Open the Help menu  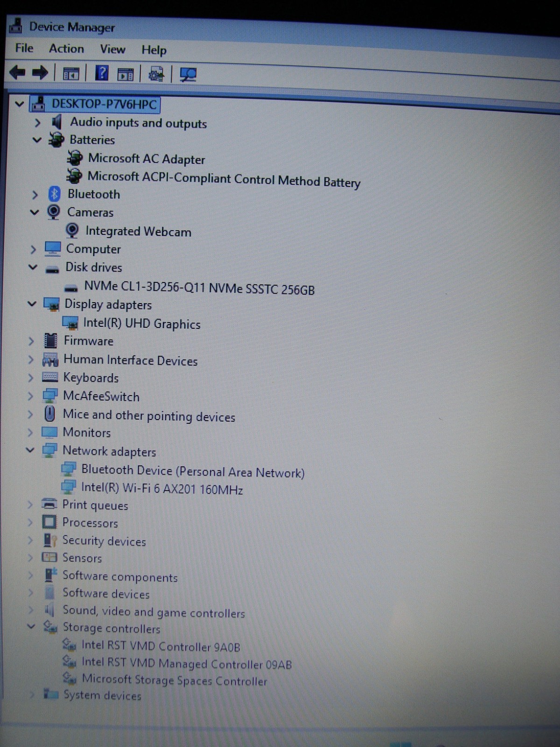[x=154, y=49]
